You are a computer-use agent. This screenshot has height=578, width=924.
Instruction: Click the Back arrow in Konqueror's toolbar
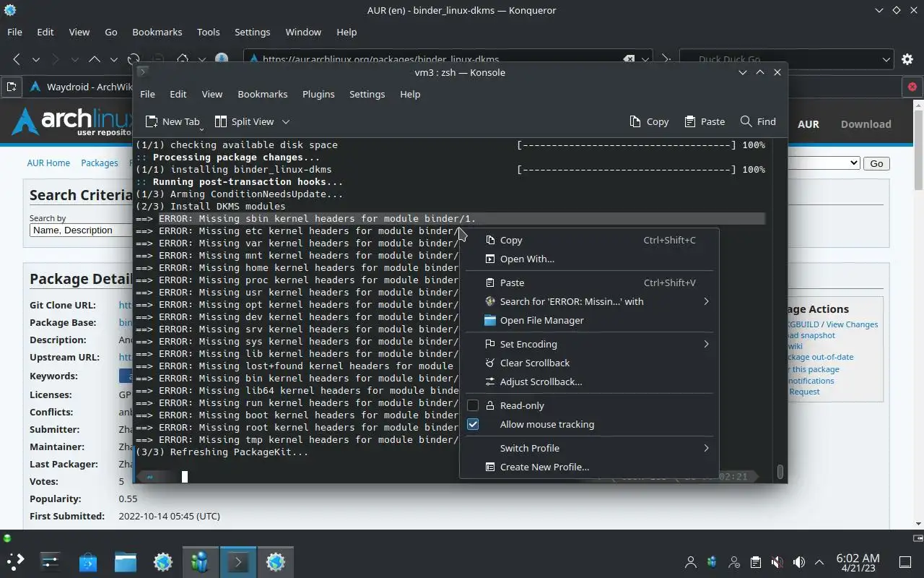pyautogui.click(x=16, y=59)
